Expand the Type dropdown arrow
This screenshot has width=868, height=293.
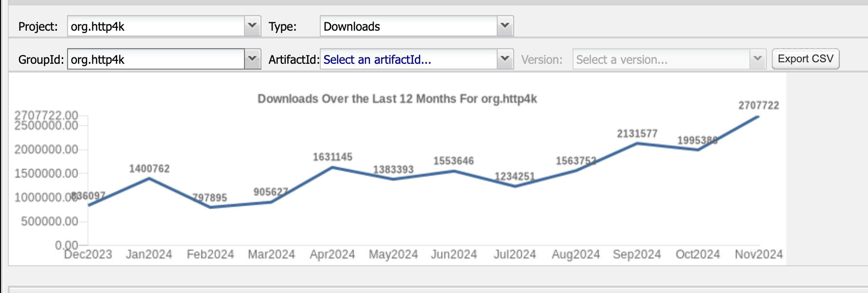pos(505,26)
